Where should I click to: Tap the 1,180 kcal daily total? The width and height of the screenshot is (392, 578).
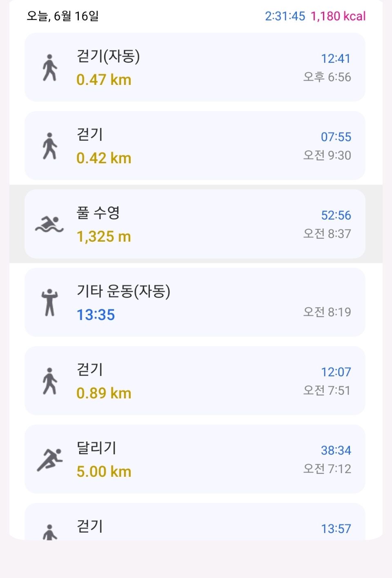tap(338, 16)
